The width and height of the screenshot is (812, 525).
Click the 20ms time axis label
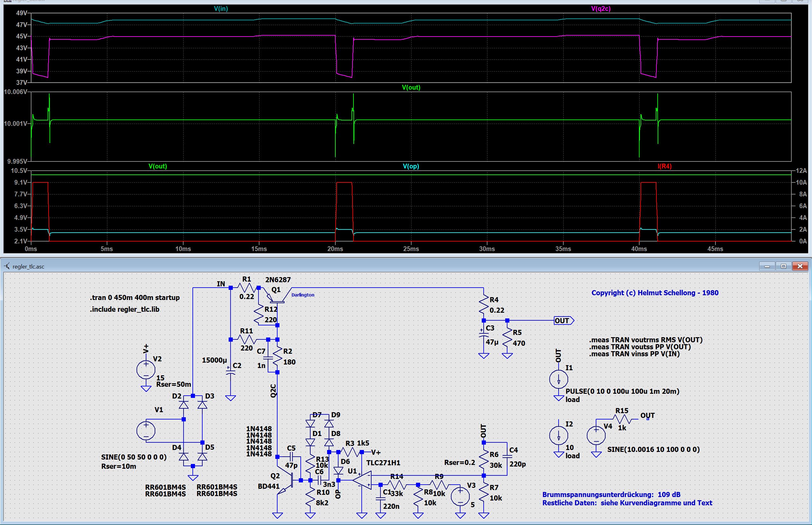(335, 249)
